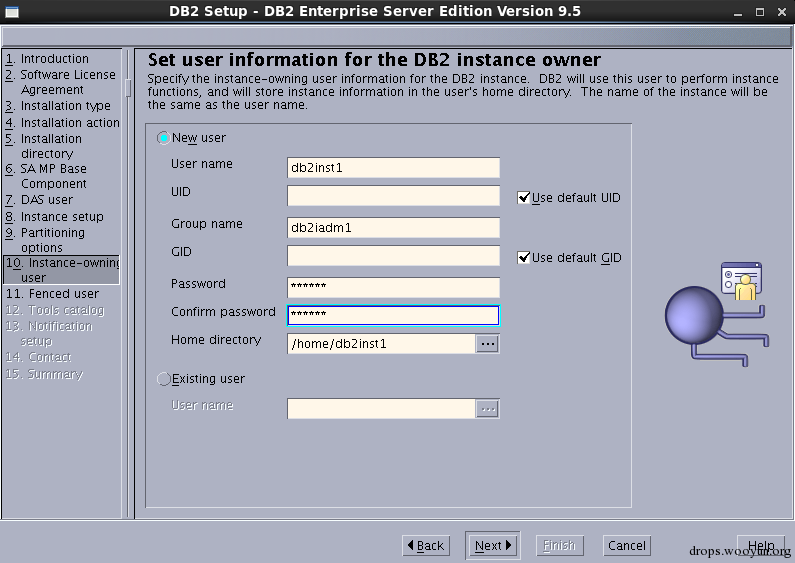Cancel the DB2 installation
The height and width of the screenshot is (563, 795).
coord(627,546)
